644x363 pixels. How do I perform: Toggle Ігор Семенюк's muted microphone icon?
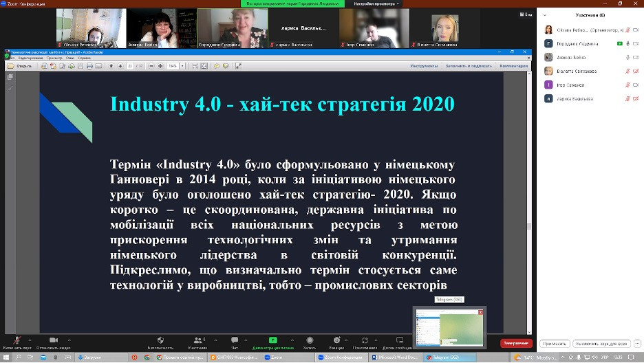tap(627, 85)
